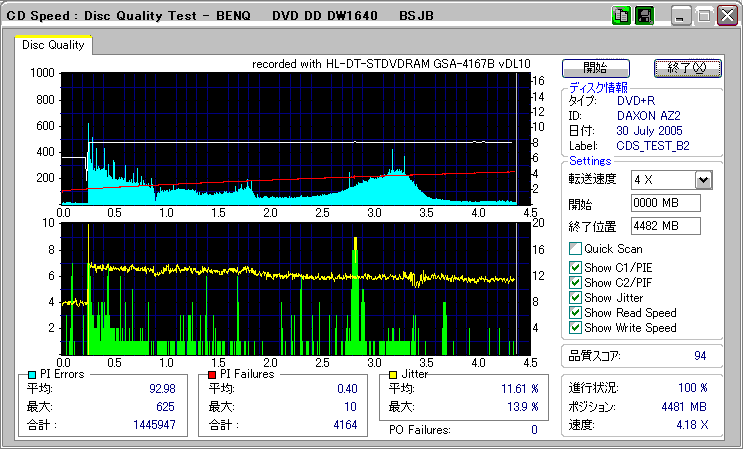
Task: Close the Disc Quality Test window
Action: click(x=726, y=16)
